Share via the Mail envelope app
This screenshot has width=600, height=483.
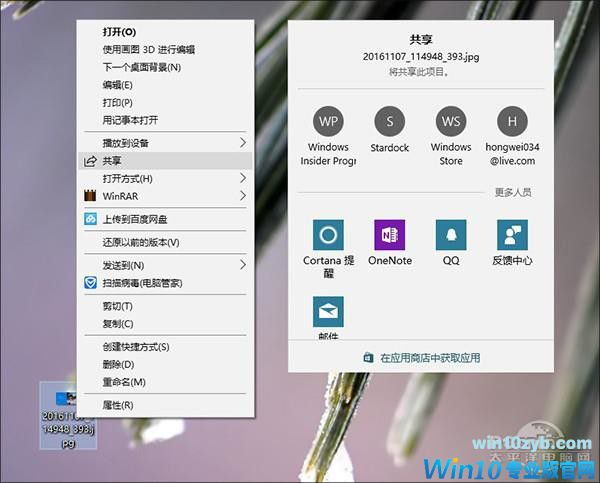click(328, 312)
